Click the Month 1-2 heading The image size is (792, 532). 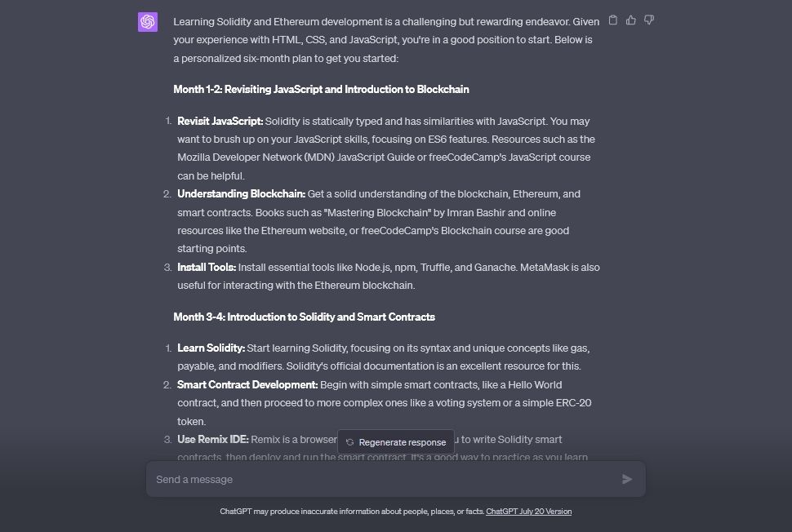coord(321,90)
